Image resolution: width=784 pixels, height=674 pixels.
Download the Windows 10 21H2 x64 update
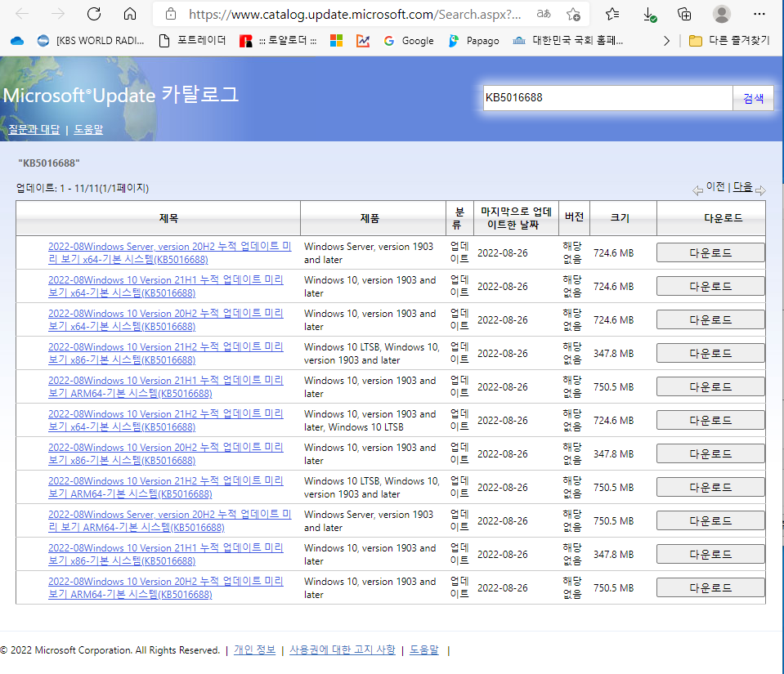[710, 420]
